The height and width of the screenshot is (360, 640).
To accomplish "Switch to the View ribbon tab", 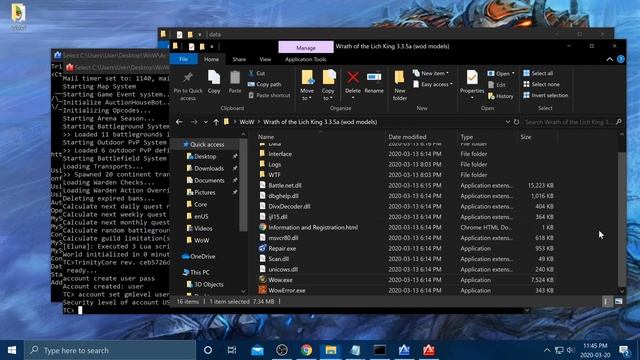I will (x=265, y=59).
